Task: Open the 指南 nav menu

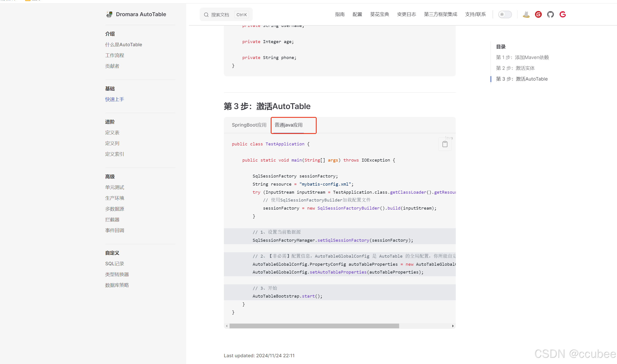Action: pos(340,14)
